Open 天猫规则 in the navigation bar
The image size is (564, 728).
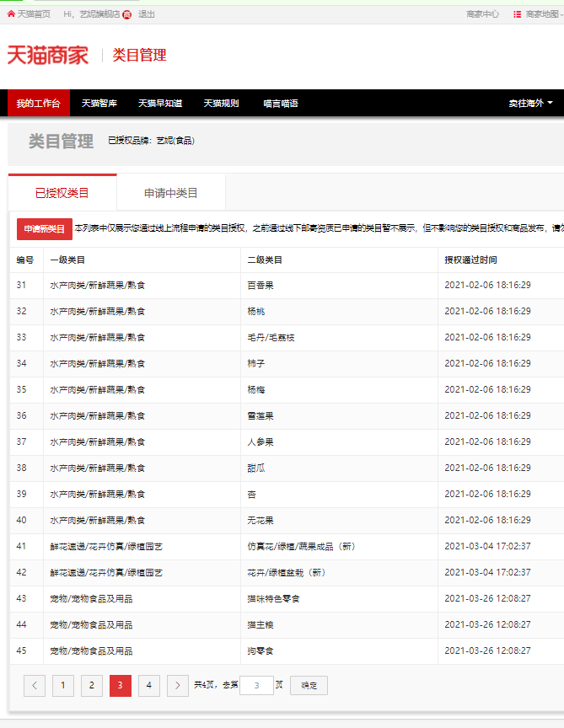[221, 103]
